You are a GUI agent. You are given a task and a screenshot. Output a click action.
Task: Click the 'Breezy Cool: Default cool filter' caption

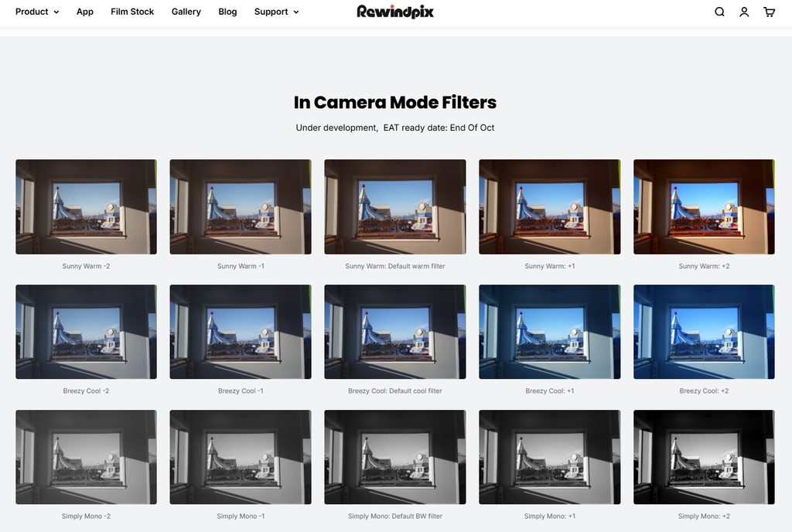(395, 390)
